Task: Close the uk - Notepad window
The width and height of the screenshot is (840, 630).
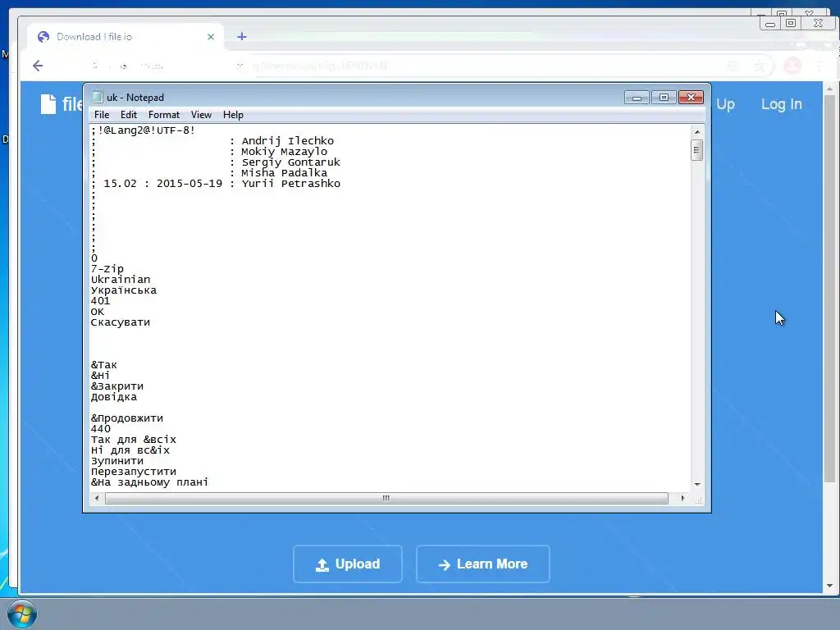Action: (691, 98)
